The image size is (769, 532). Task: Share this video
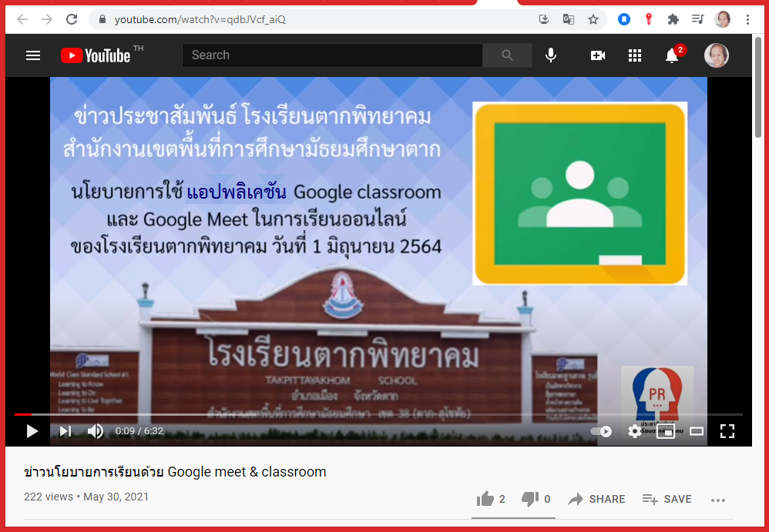tap(596, 499)
